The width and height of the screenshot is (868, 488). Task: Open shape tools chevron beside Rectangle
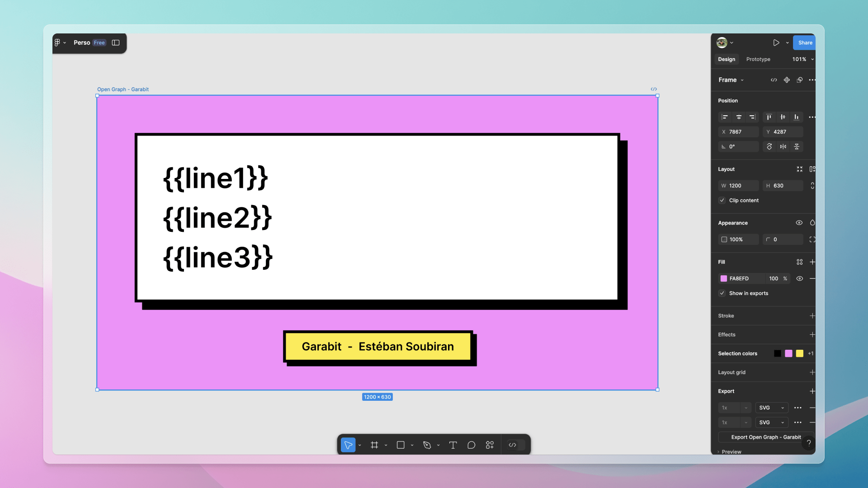(x=412, y=445)
